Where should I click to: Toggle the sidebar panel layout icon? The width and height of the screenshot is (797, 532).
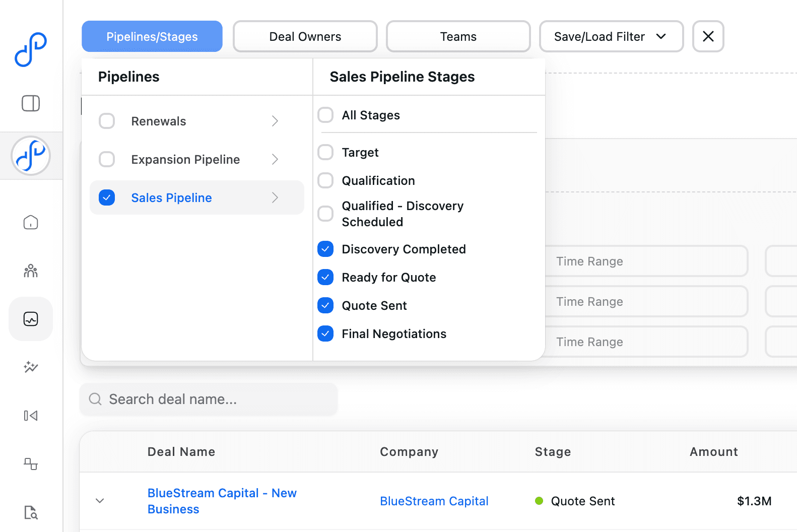[x=31, y=103]
